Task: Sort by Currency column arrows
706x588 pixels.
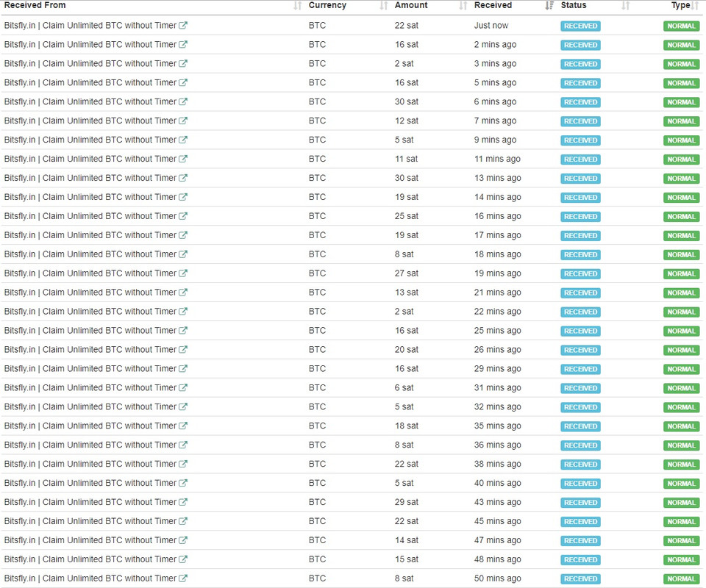Action: coord(384,5)
